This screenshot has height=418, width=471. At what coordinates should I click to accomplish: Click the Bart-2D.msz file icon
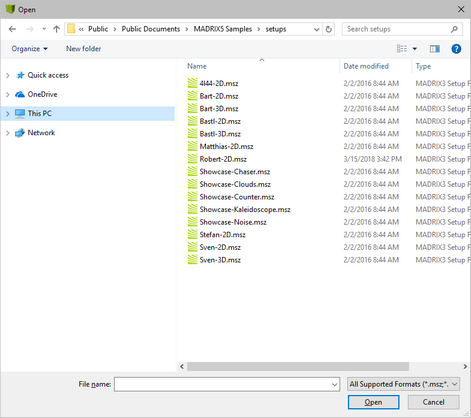[x=192, y=96]
